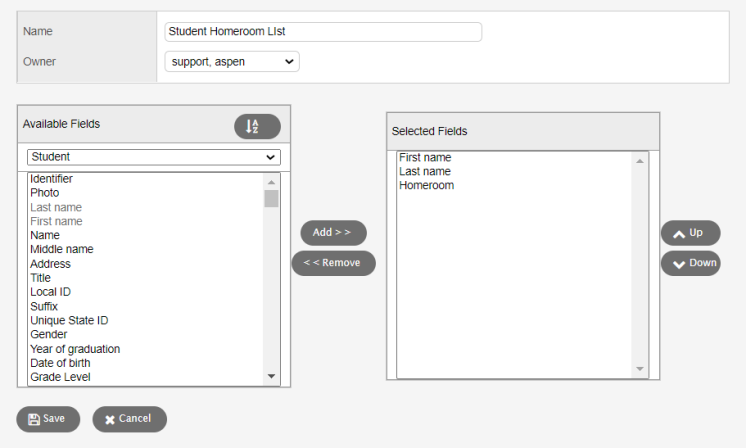Click Add >> to add field
Screen dimensions: 746x448
333,232
